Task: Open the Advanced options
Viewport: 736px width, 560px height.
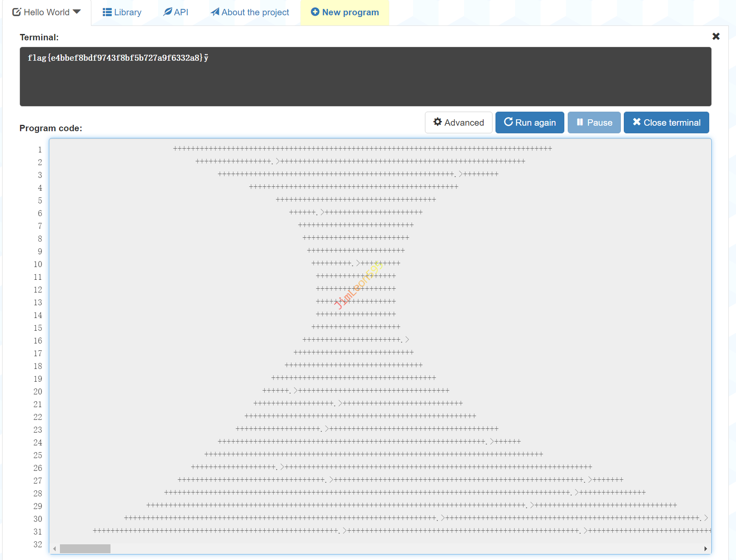Action: [x=459, y=123]
